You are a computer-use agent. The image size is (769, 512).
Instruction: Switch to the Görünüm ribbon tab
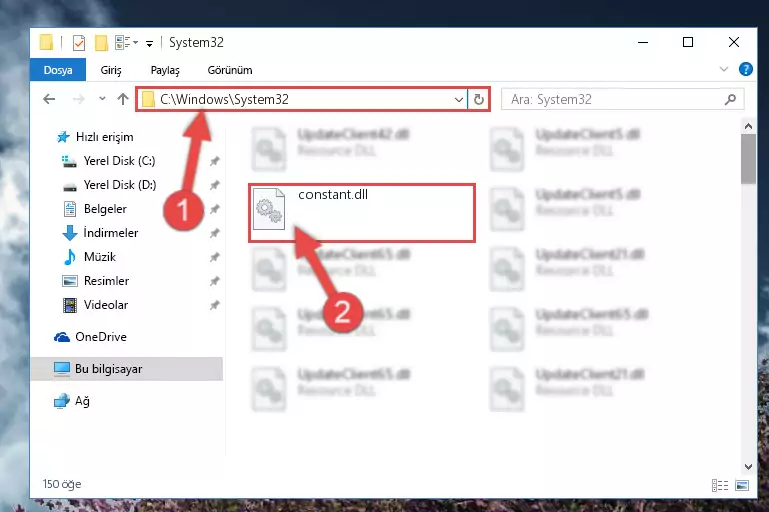tap(230, 70)
